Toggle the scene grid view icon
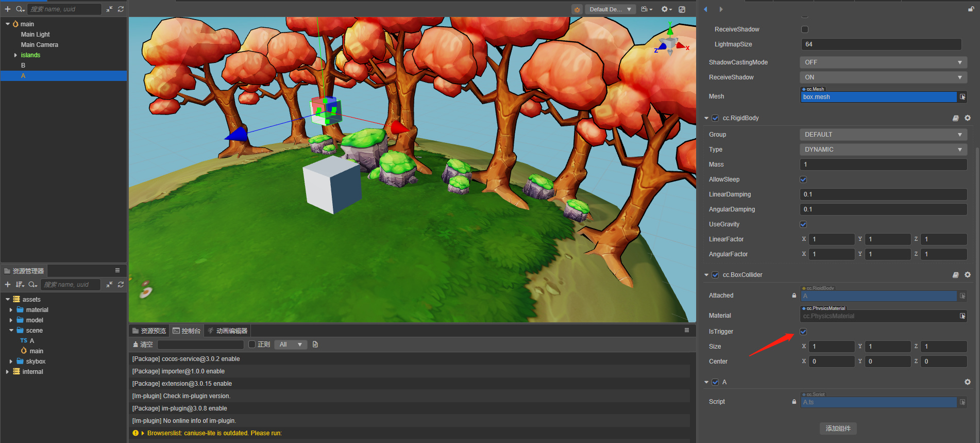Screen dimensions: 980x443 click(682, 9)
